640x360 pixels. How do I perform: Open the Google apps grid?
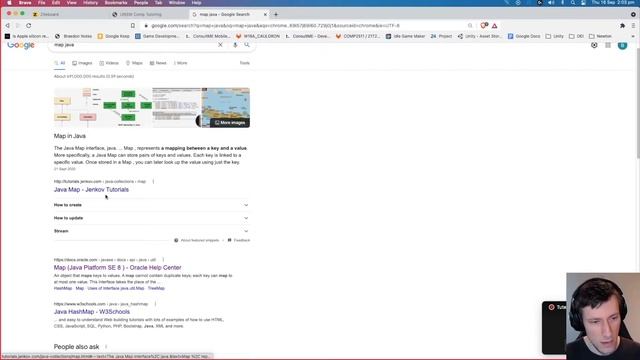coord(608,45)
